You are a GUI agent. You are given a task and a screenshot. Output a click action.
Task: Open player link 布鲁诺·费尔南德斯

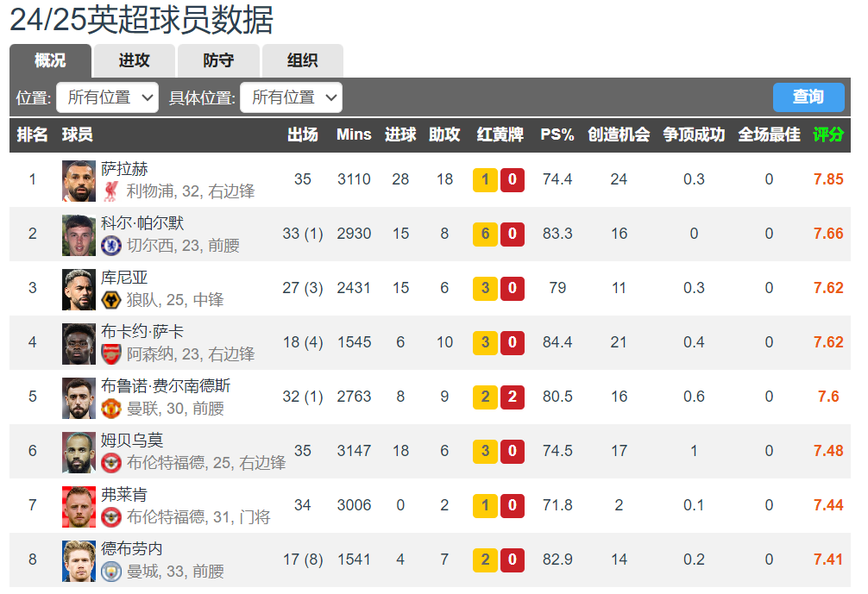(166, 386)
